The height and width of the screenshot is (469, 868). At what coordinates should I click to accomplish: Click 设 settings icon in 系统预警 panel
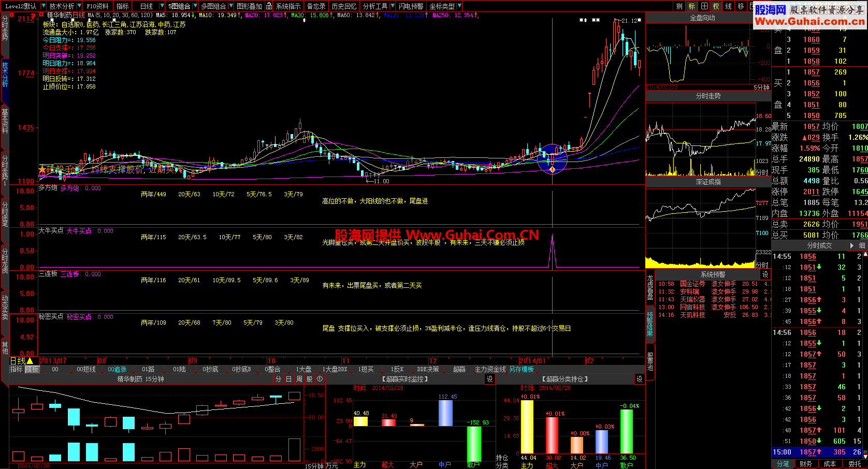pos(765,274)
